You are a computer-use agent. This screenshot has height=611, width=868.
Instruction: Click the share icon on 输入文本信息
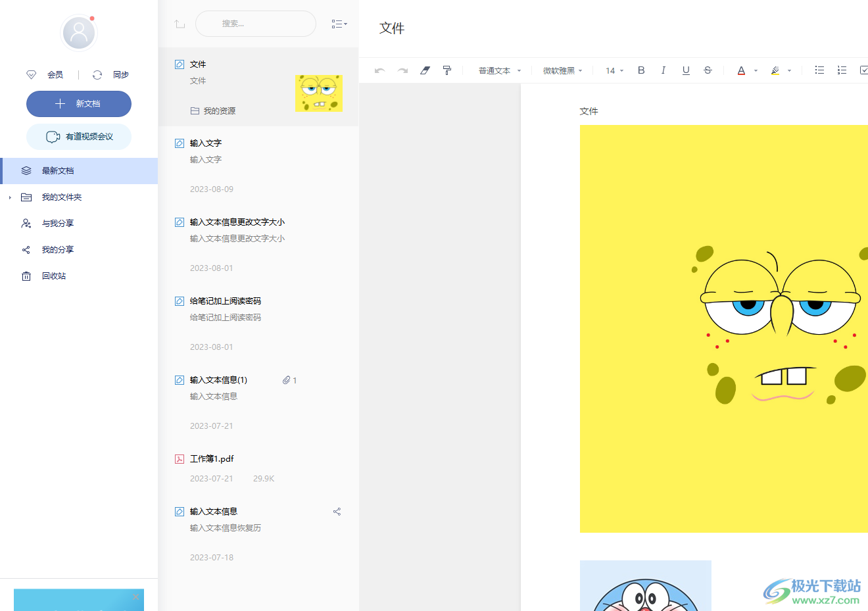(x=337, y=512)
